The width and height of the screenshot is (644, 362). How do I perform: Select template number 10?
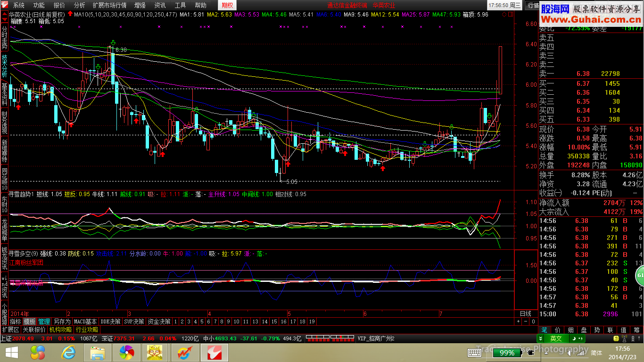click(236, 321)
